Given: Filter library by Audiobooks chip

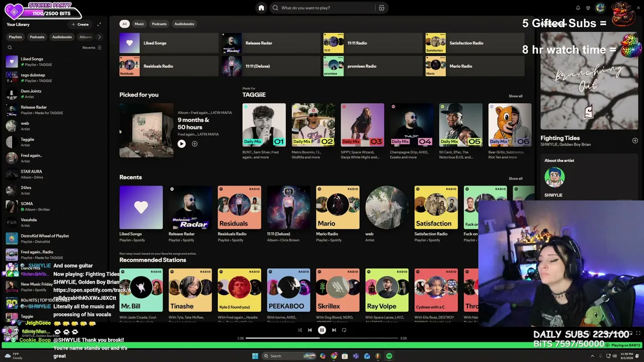Looking at the screenshot, I should coord(62,37).
